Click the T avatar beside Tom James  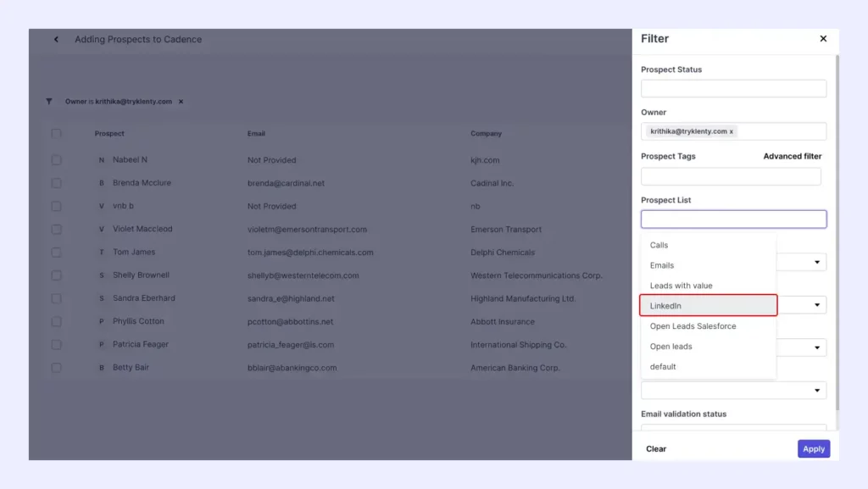102,253
